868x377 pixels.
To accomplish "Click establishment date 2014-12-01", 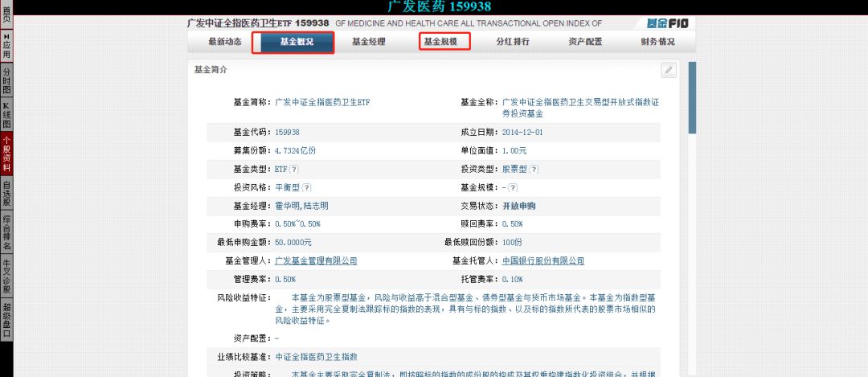I will (x=523, y=133).
